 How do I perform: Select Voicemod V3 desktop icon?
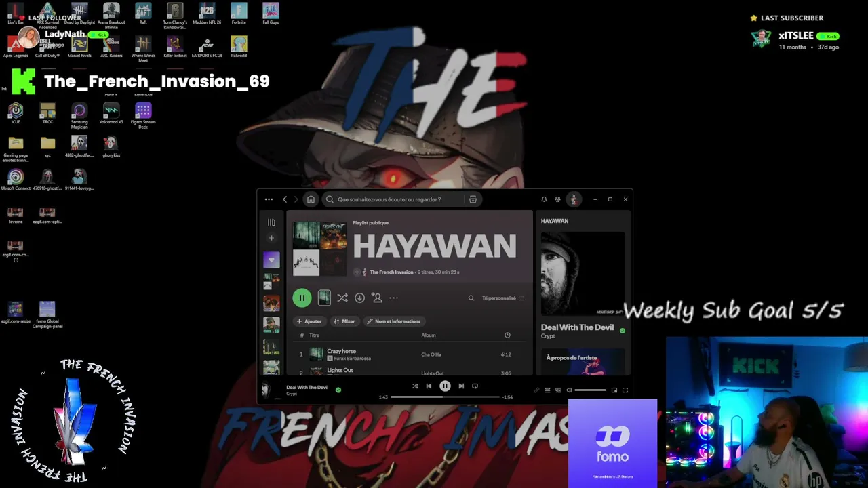[x=111, y=113]
